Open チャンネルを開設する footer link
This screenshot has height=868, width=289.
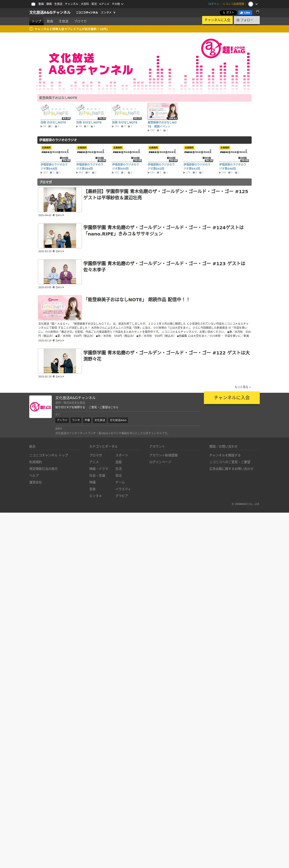click(225, 455)
